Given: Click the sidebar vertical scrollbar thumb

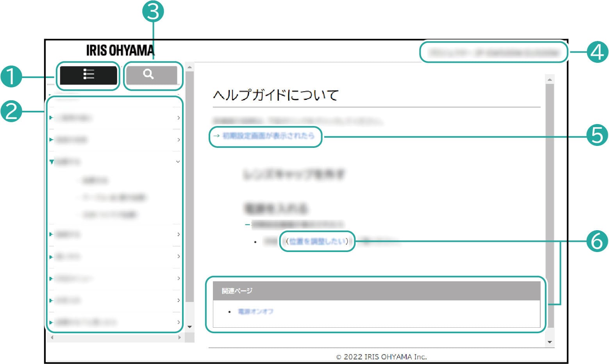Looking at the screenshot, I should (x=189, y=183).
